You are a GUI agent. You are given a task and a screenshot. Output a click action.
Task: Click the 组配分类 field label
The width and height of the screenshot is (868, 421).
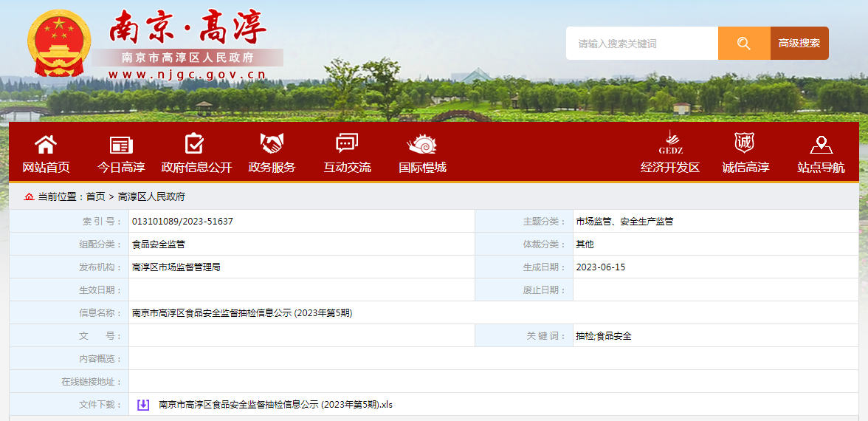point(100,244)
